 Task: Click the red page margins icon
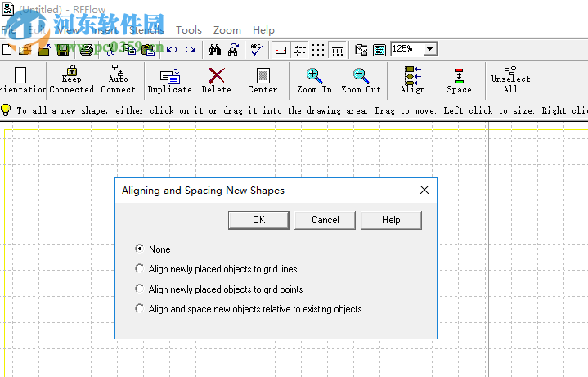coord(281,50)
